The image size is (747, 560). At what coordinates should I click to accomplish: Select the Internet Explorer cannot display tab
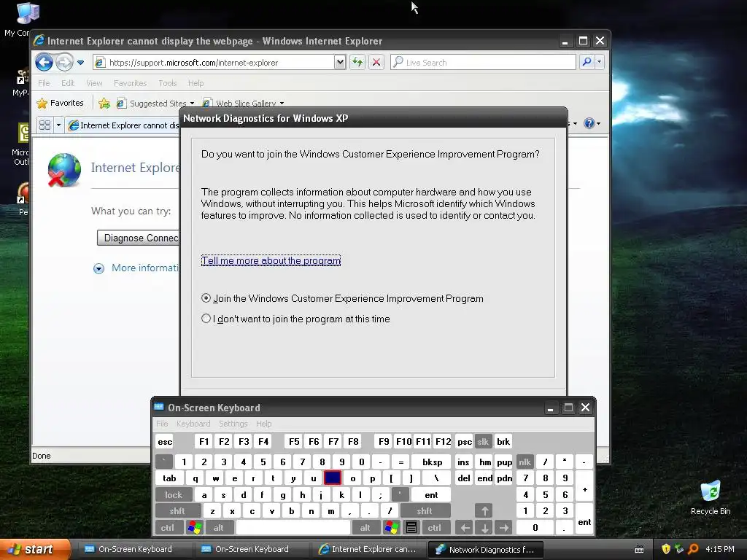pos(123,125)
